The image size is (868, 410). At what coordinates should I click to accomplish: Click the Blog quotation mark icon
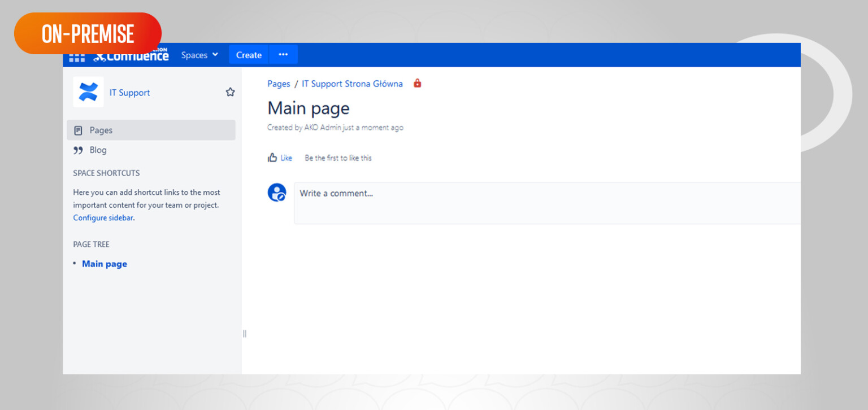tap(78, 150)
